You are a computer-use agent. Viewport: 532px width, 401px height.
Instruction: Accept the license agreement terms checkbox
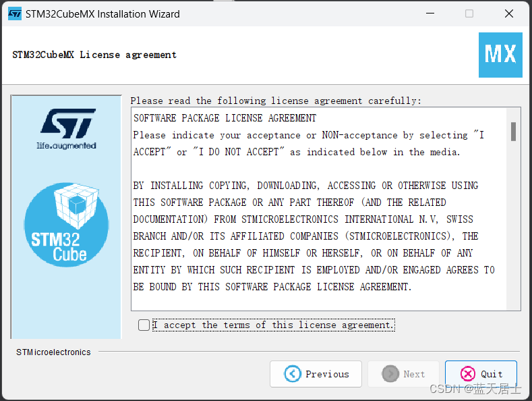[144, 325]
